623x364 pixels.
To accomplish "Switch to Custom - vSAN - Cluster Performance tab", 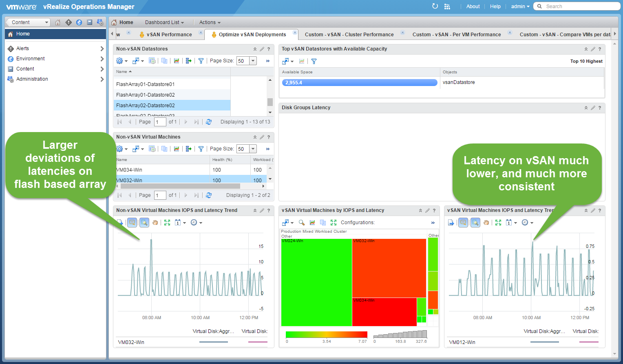I will pos(349,35).
